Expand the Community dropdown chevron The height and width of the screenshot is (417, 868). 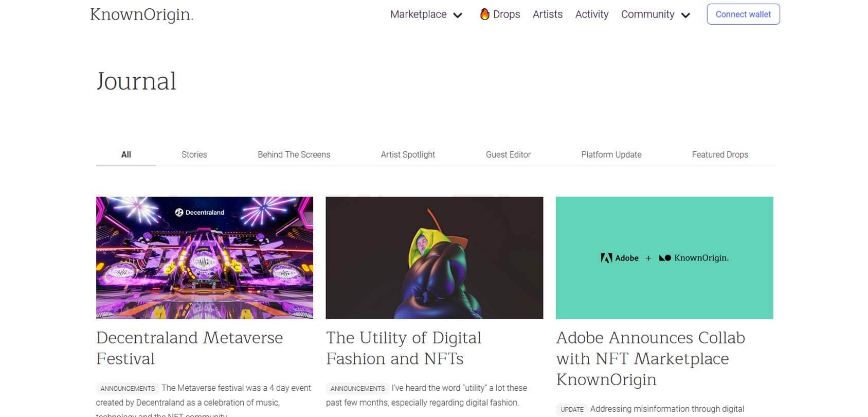click(x=685, y=15)
